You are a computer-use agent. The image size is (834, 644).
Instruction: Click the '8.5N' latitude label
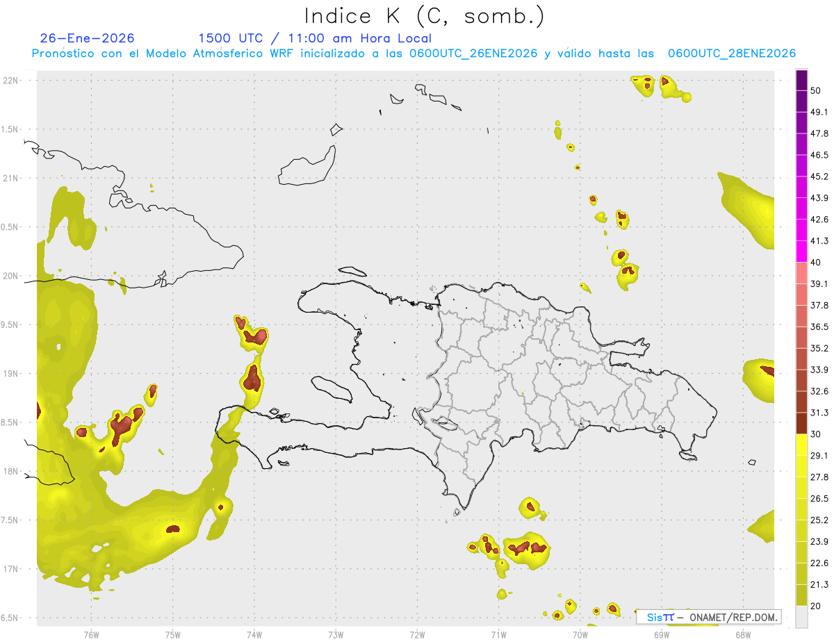[x=10, y=422]
